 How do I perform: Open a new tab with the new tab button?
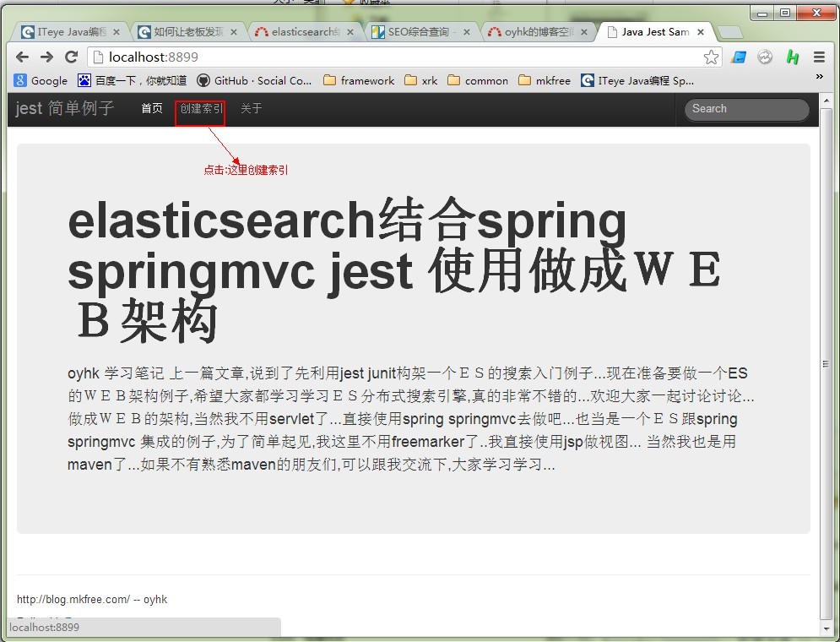tap(729, 33)
